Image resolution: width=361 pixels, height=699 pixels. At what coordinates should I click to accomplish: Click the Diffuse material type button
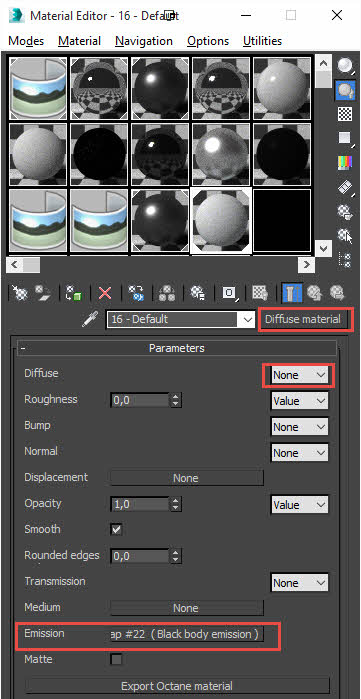tap(303, 319)
